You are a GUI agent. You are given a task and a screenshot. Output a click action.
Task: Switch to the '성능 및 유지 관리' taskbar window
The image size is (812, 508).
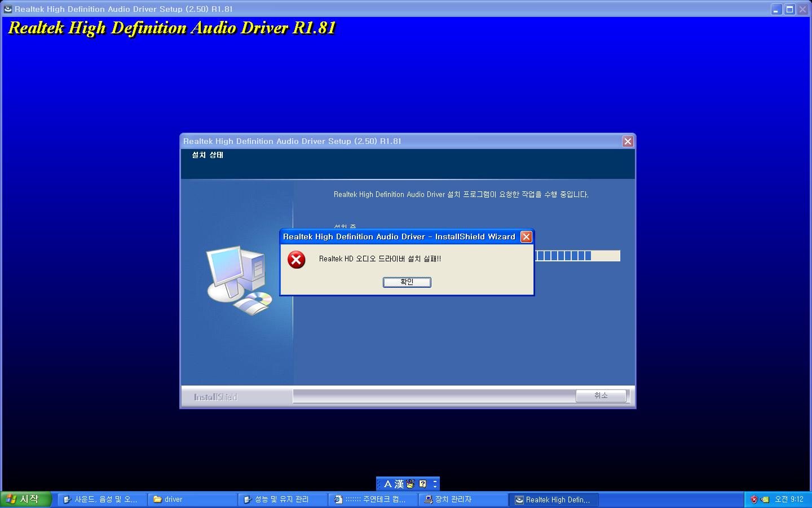(x=283, y=500)
